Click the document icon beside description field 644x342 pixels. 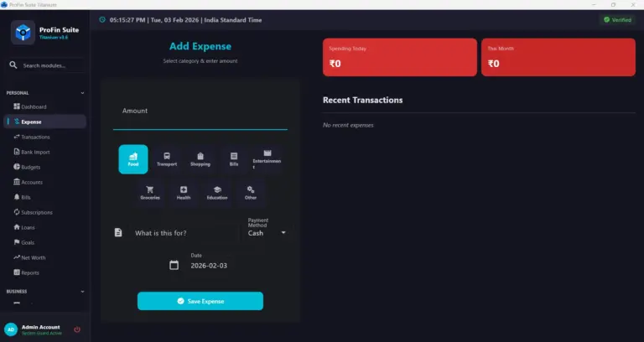(118, 232)
